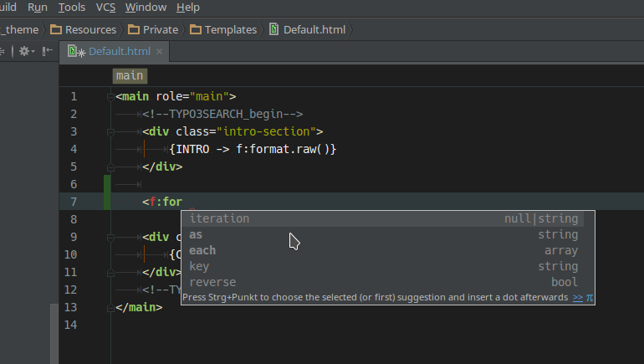This screenshot has width=644, height=364.
Task: Collapse the main tag fold on line 1
Action: click(x=110, y=96)
